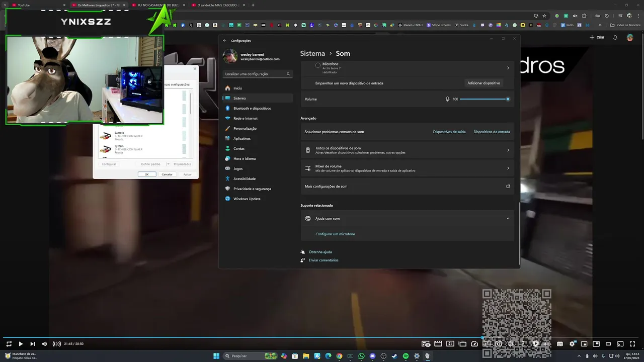Click the taskbar Pesquisar search box
Viewport: 644px width, 362px height.
click(250, 356)
